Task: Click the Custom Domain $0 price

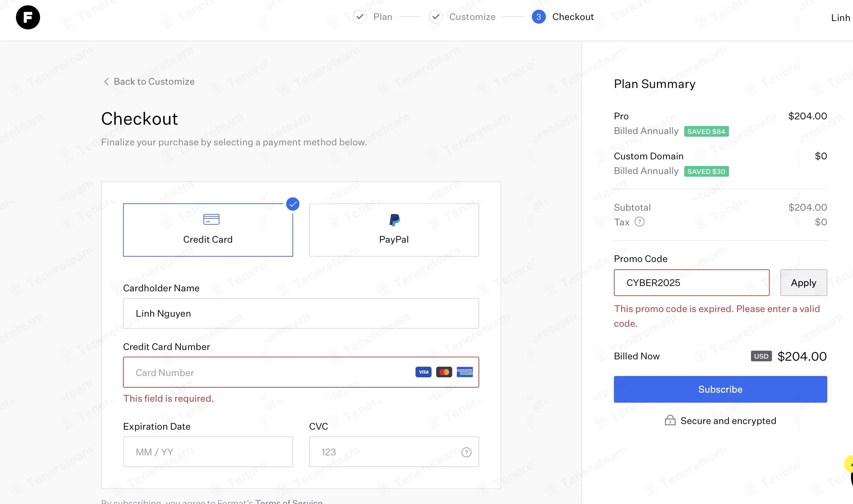Action: point(821,156)
